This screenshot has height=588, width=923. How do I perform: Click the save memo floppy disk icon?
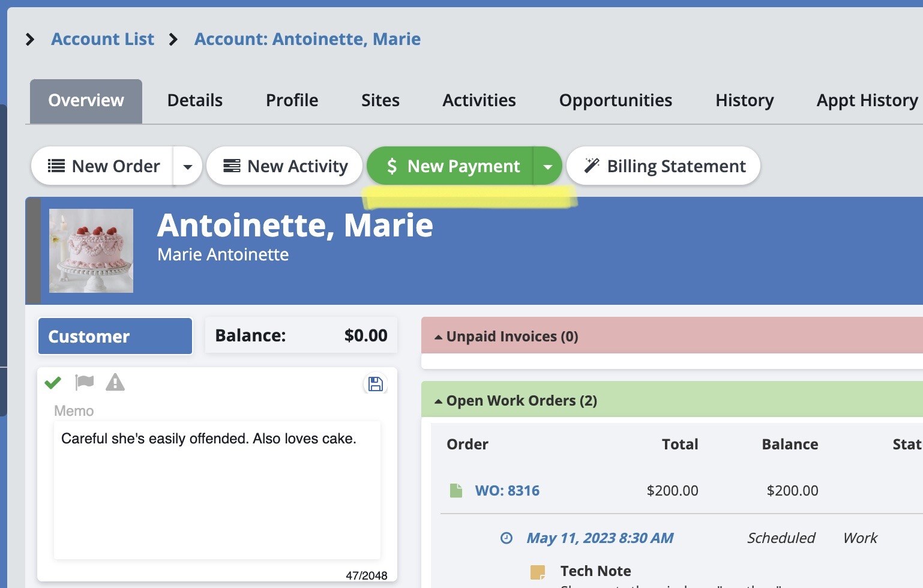[x=375, y=384]
